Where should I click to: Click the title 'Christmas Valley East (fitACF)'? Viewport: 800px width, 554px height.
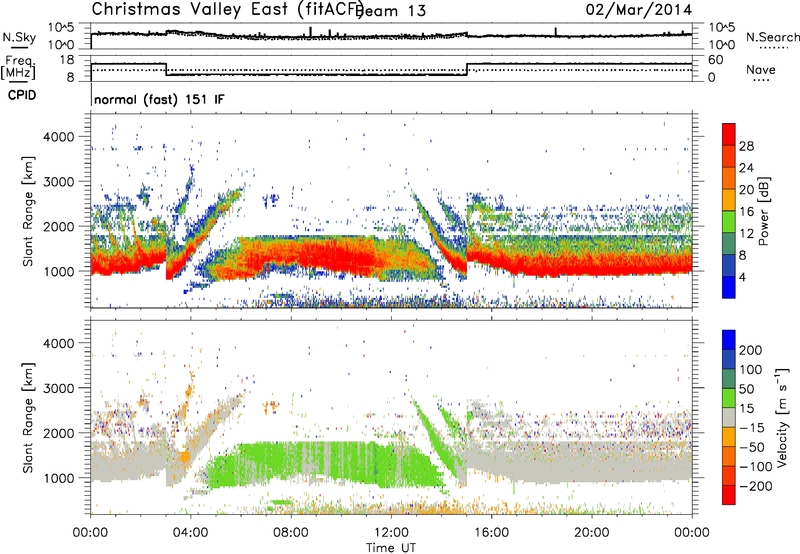228,10
